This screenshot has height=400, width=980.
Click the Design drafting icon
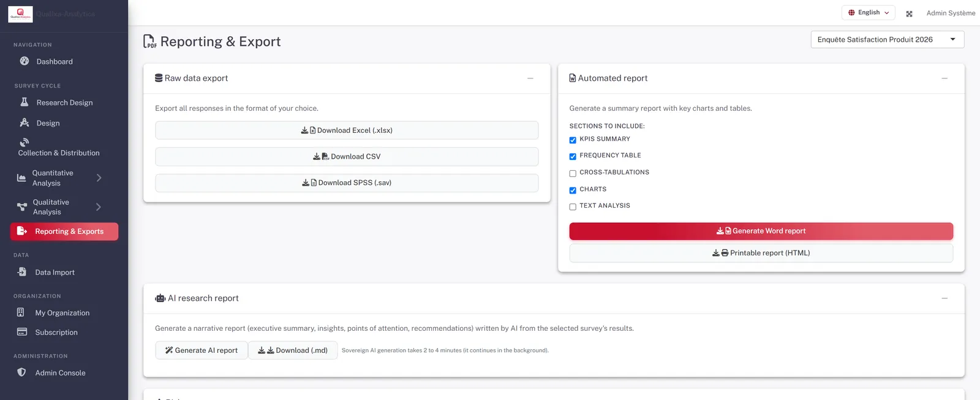coord(24,123)
